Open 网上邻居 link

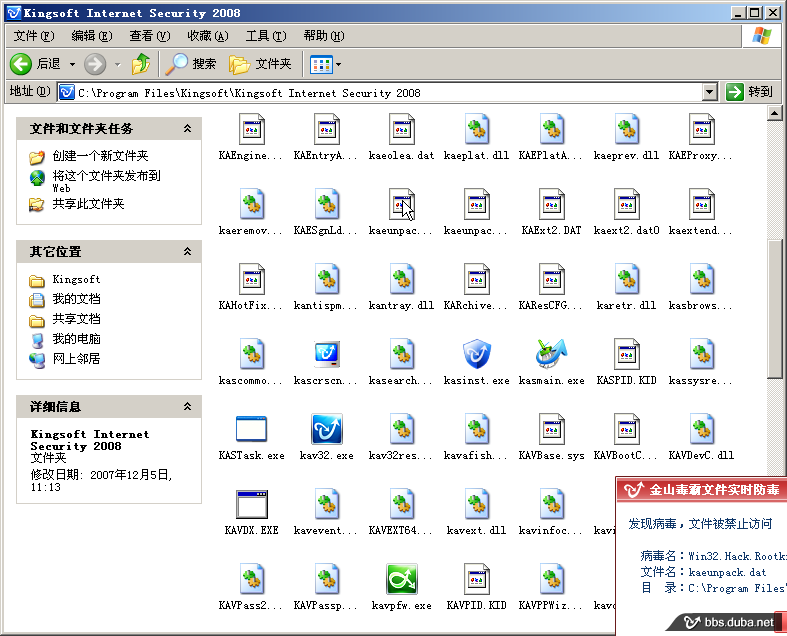76,358
